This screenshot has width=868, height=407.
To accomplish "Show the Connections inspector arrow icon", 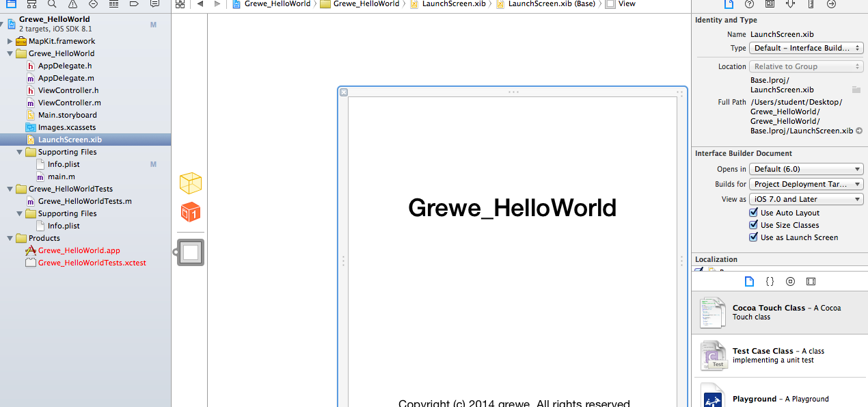I will [832, 4].
